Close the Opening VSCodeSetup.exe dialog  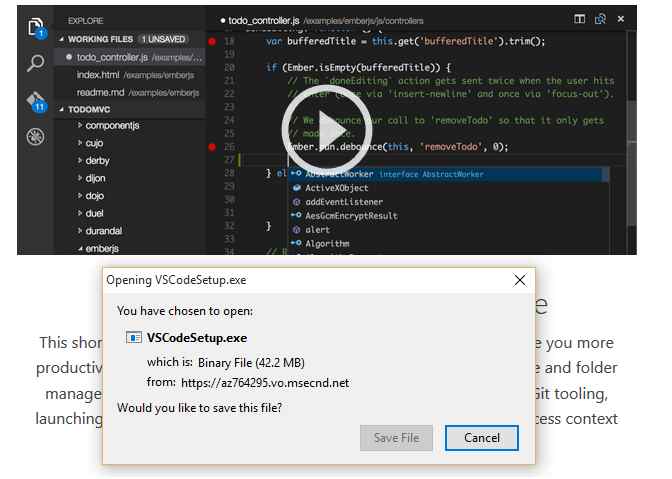tap(519, 280)
